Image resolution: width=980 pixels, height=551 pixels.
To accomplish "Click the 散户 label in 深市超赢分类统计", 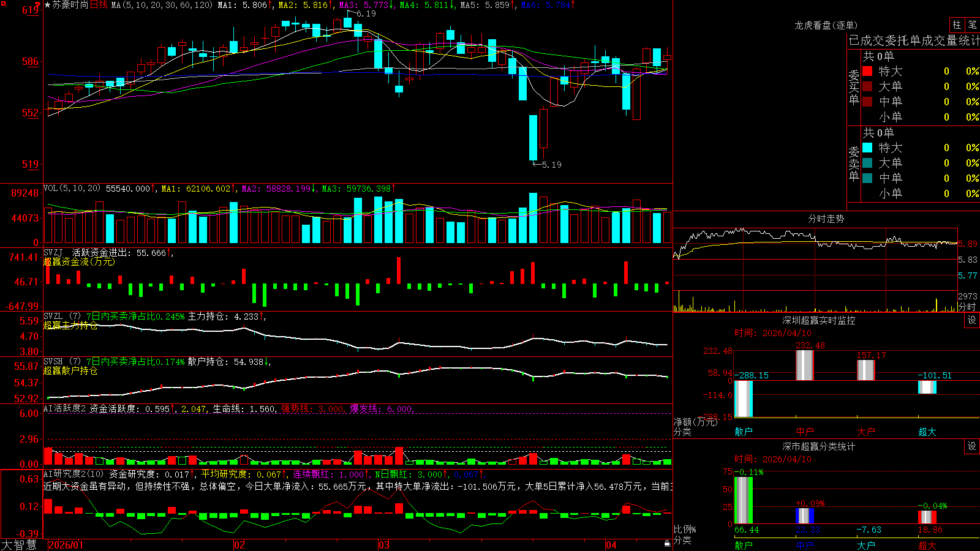I will pyautogui.click(x=744, y=545).
